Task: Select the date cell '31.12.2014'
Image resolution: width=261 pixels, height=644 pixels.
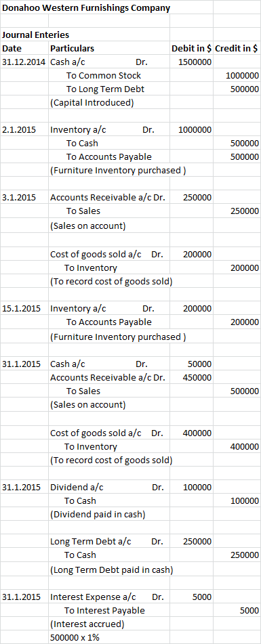Action: click(24, 62)
